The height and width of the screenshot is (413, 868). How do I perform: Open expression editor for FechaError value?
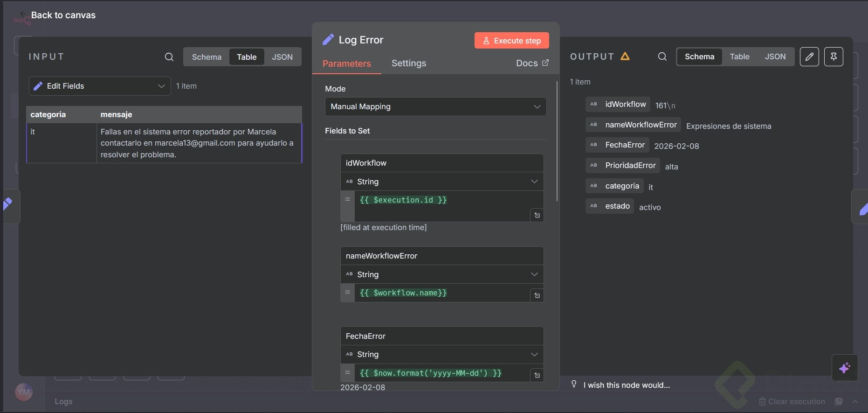pyautogui.click(x=537, y=375)
